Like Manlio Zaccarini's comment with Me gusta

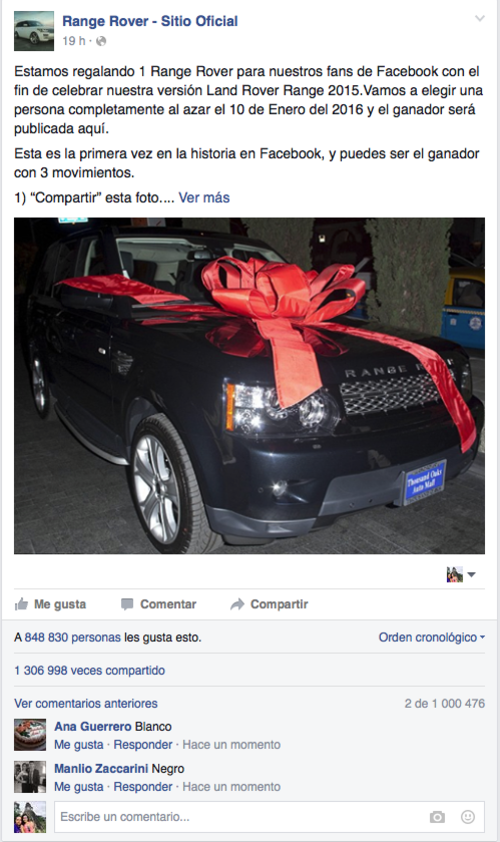[78, 787]
